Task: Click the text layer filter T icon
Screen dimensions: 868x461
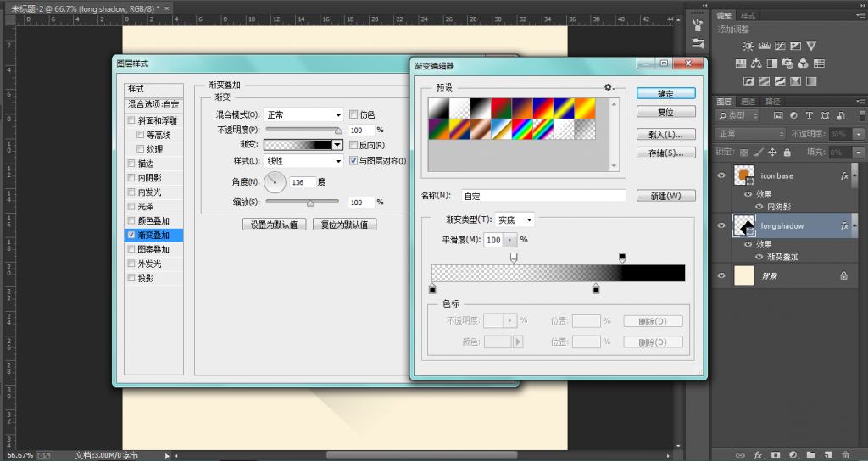Action: coord(809,115)
